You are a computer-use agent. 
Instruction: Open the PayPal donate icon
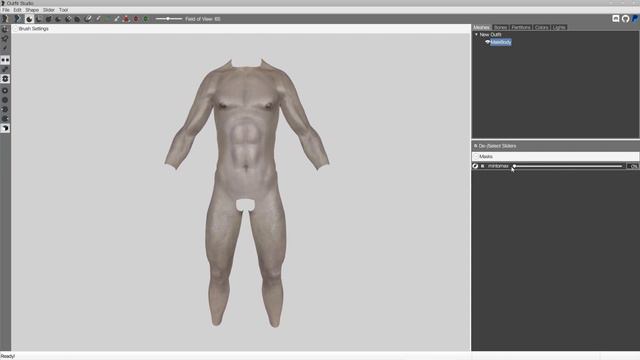(x=635, y=19)
